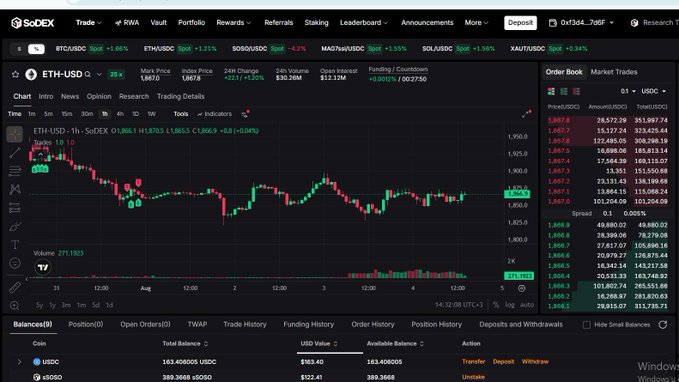
Task: Expand the USDC balance row
Action: (19, 362)
